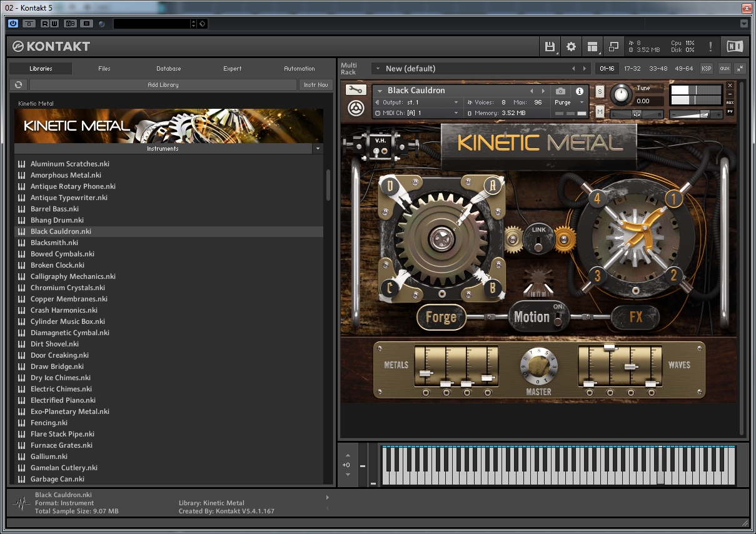Click the exclamation panic icon

pyautogui.click(x=710, y=46)
